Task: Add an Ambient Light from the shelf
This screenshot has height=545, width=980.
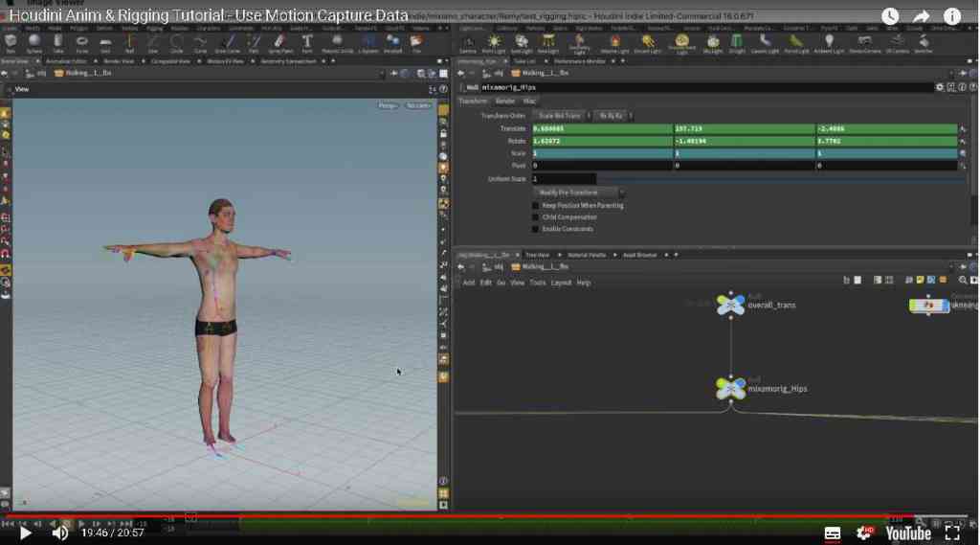Action: (829, 43)
